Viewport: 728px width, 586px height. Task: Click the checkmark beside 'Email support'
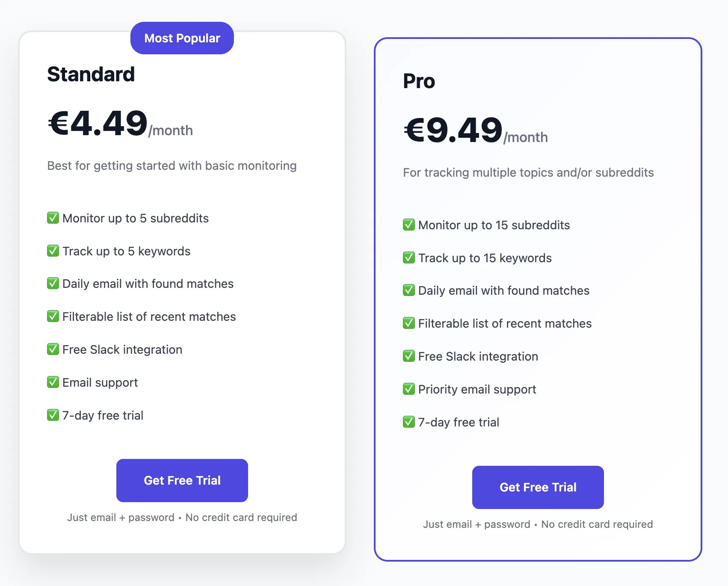coord(53,382)
